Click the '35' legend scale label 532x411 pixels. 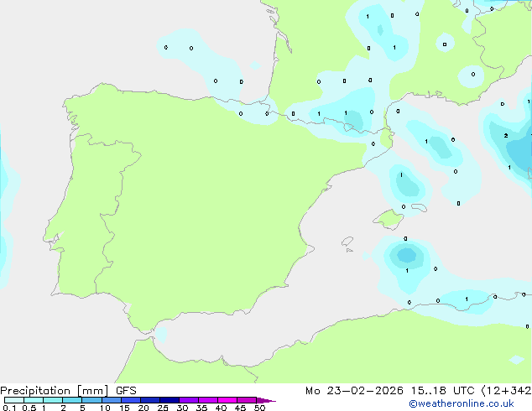[x=201, y=408]
